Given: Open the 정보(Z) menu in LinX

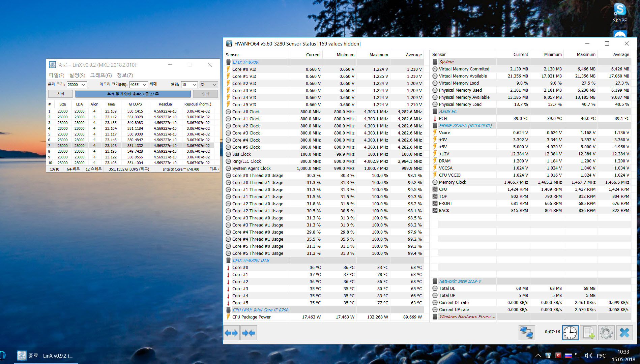Looking at the screenshot, I should [125, 75].
